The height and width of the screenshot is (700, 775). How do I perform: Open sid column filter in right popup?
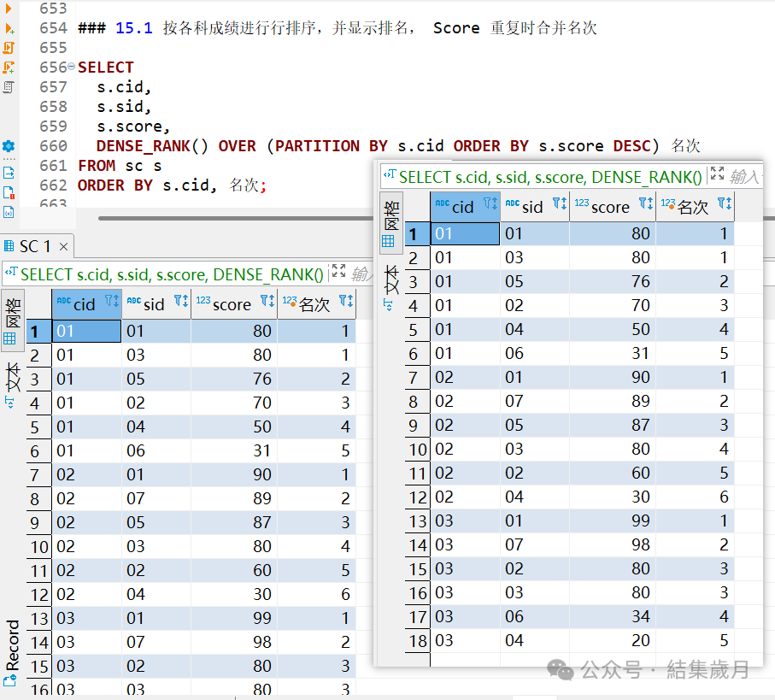[560, 203]
